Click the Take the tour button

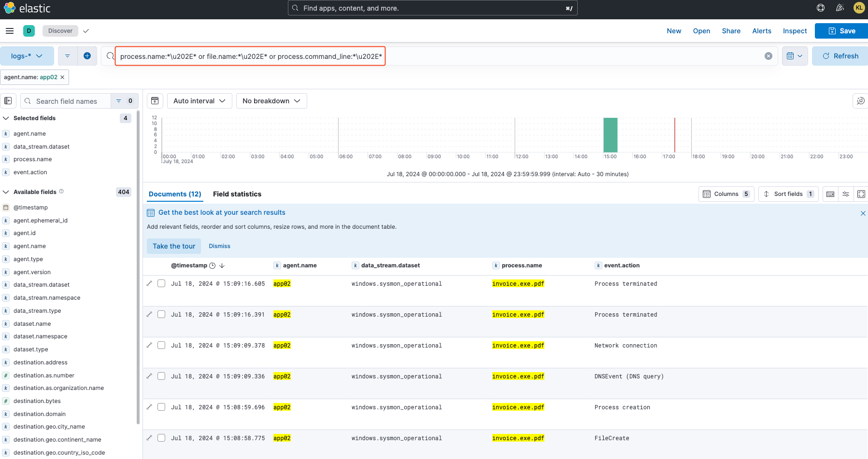click(x=174, y=246)
